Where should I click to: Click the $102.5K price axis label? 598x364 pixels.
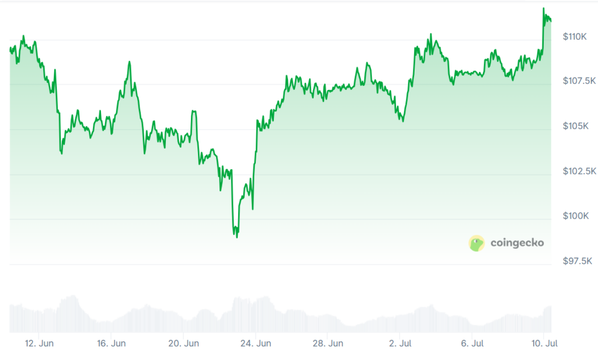[578, 171]
